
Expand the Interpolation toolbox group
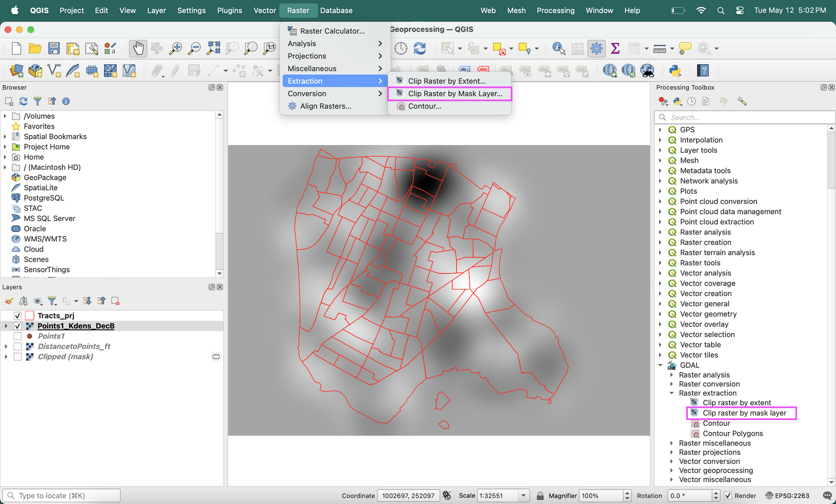(x=660, y=140)
